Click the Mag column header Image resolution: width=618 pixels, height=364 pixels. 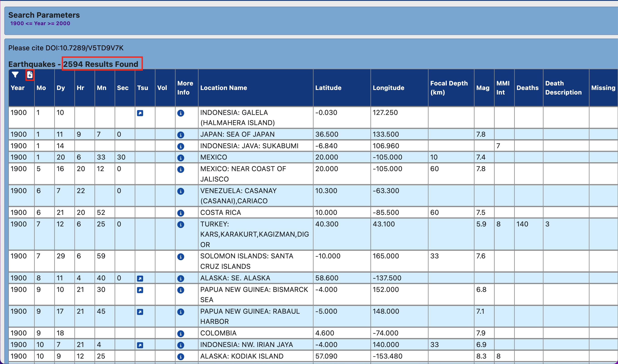(483, 88)
